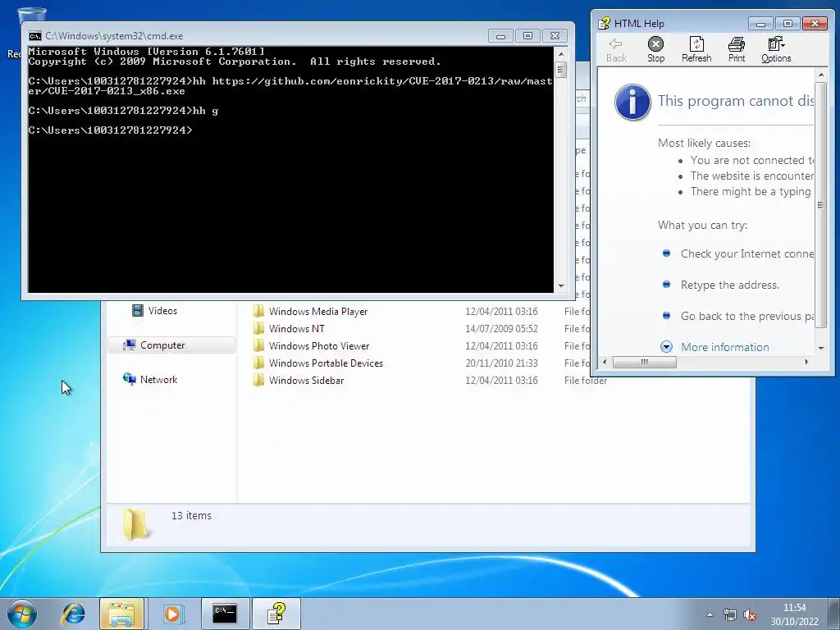The width and height of the screenshot is (840, 630).
Task: Click HTML Help scroll down arrow
Action: [820, 348]
